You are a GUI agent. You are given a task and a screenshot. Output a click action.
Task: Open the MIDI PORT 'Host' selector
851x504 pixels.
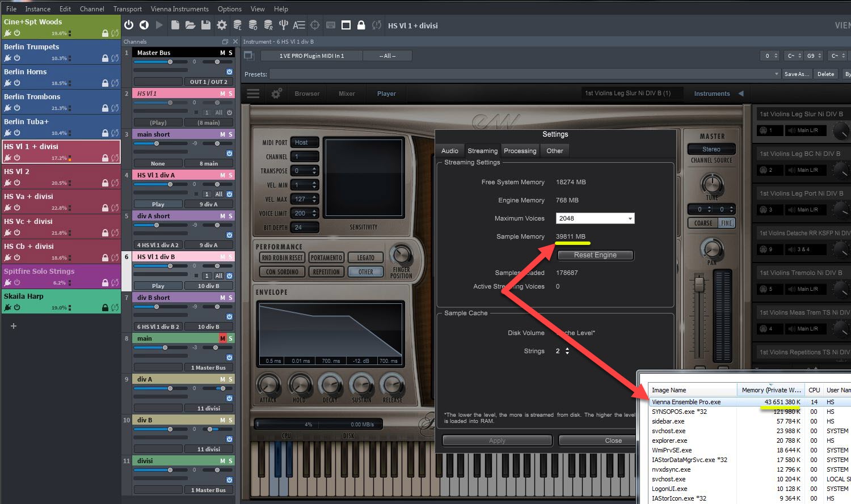[305, 142]
